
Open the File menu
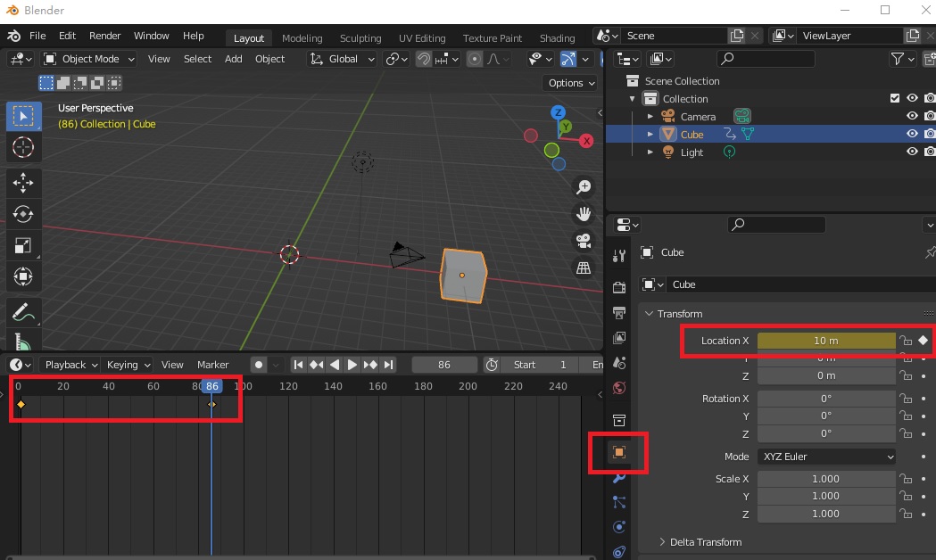pos(37,36)
